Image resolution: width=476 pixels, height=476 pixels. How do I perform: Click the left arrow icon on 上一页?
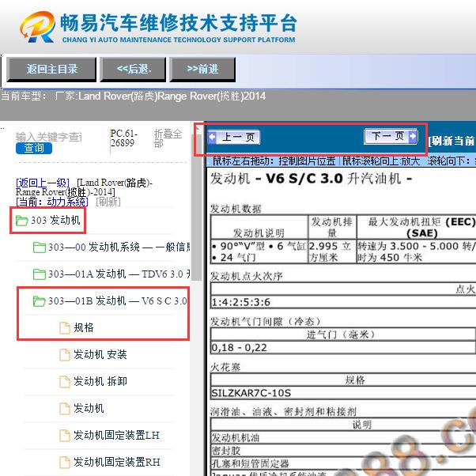tap(213, 137)
